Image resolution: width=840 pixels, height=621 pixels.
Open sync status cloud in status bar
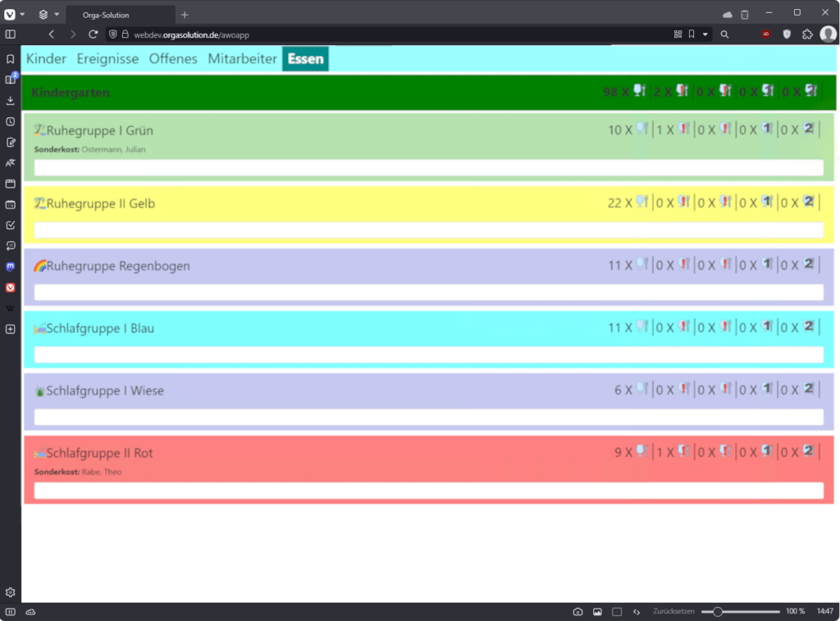point(30,611)
